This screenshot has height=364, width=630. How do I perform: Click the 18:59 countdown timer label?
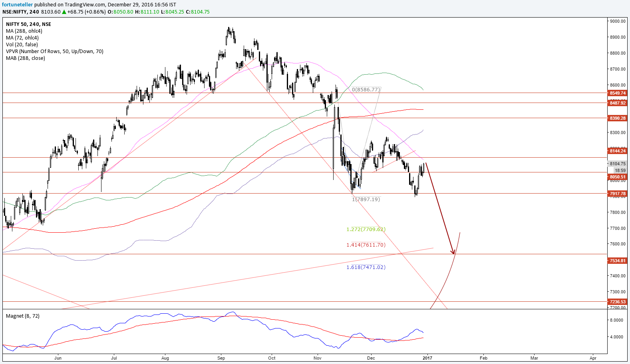(x=620, y=170)
